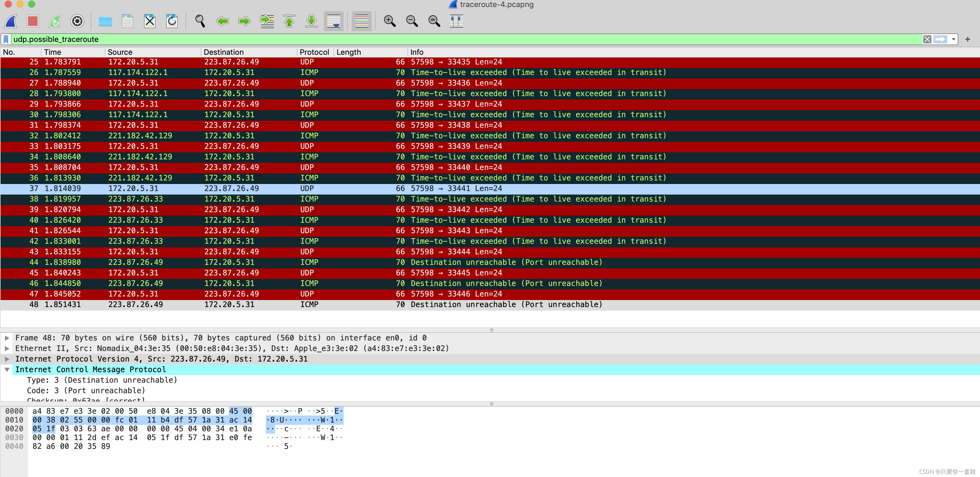Select packet 41 UDP 33443 row
Image resolution: width=980 pixels, height=477 pixels.
coord(490,231)
